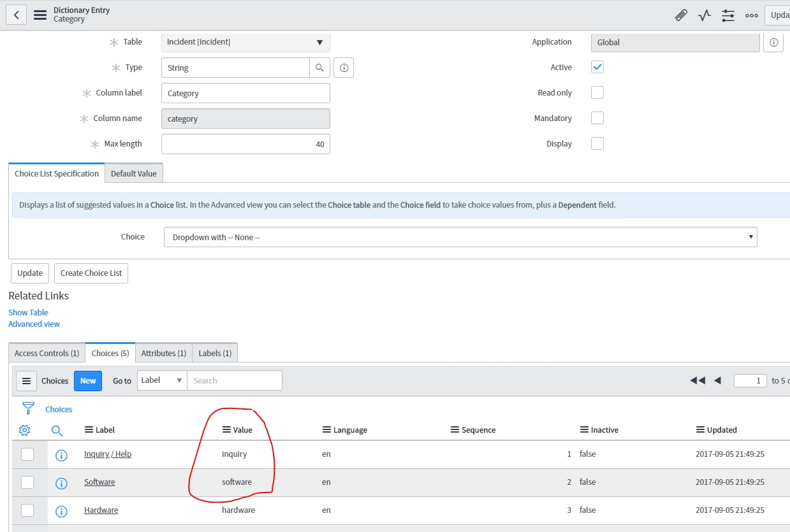Preview the Software choice record
This screenshot has height=532, width=790.
click(x=61, y=483)
